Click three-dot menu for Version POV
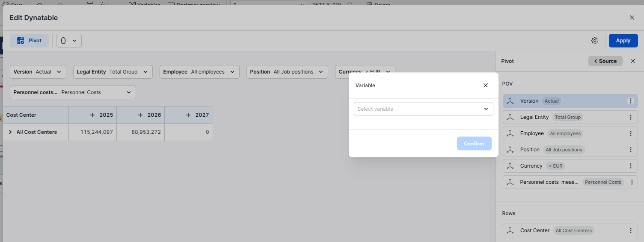Viewport: 644px width, 242px height. click(x=630, y=101)
